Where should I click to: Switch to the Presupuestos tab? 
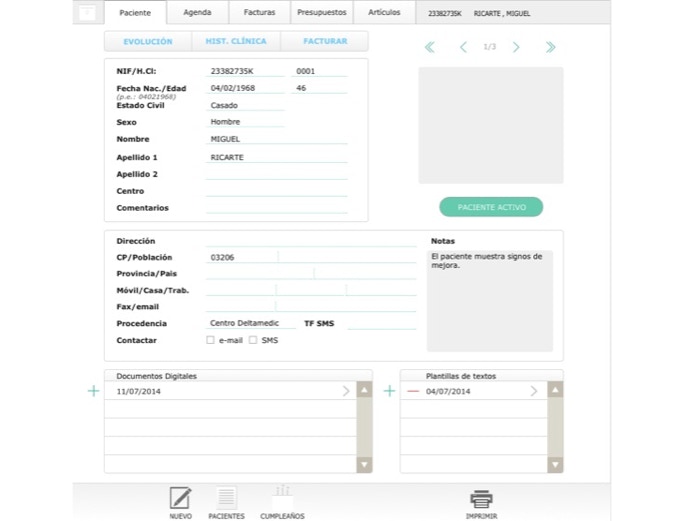[321, 13]
